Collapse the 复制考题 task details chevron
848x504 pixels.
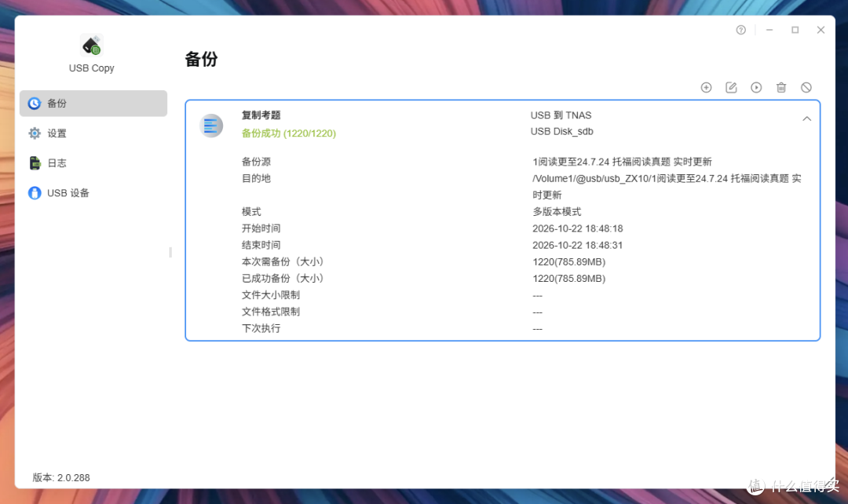click(806, 119)
